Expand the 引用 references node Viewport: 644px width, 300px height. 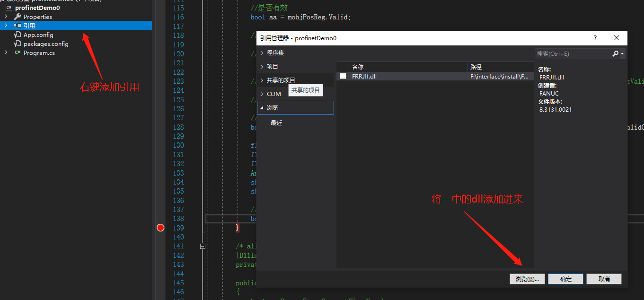point(6,26)
